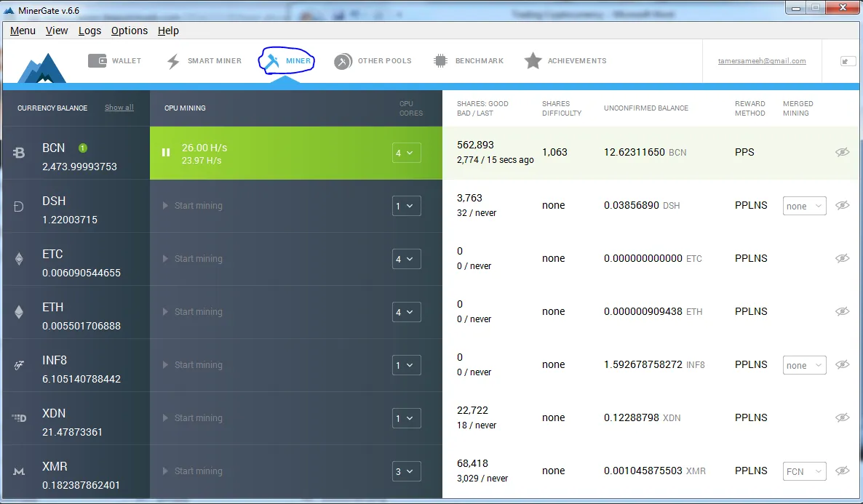This screenshot has height=504, width=863.
Task: Open the Help menu
Action: (x=168, y=31)
